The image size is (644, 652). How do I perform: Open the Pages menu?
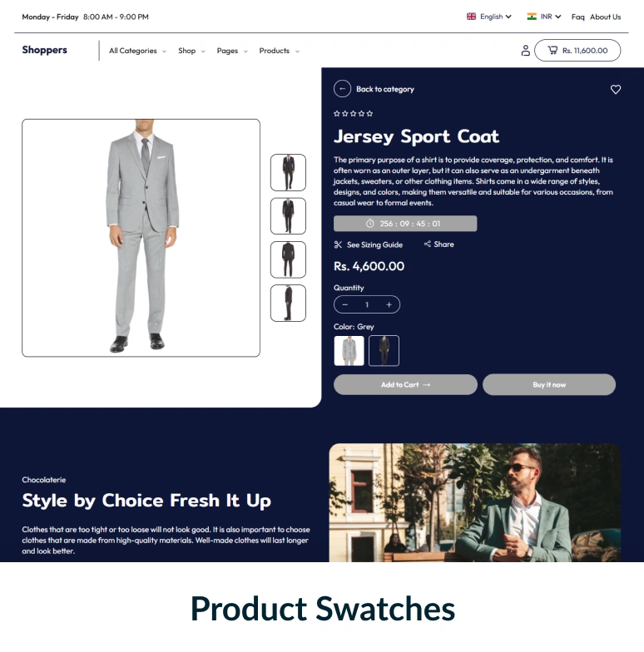231,51
